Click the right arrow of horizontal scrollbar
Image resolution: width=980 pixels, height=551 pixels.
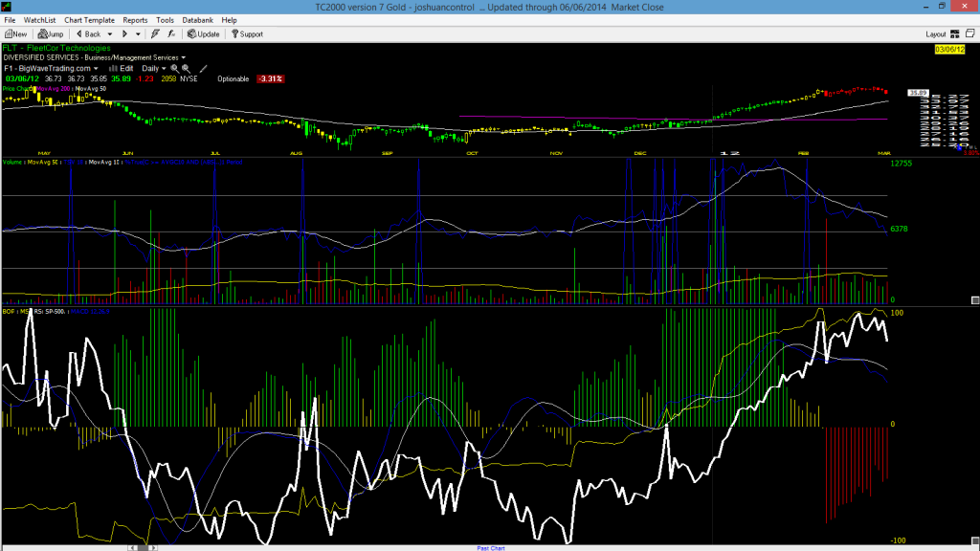[x=154, y=548]
